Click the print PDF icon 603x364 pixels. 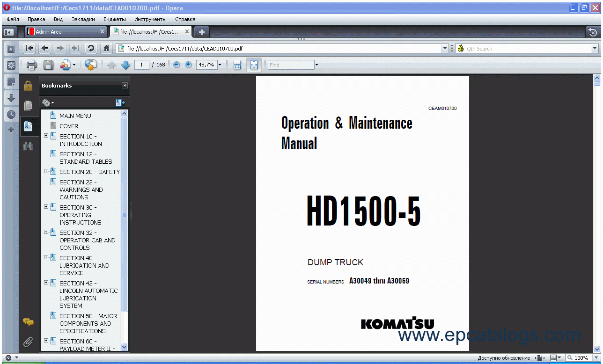pos(31,65)
